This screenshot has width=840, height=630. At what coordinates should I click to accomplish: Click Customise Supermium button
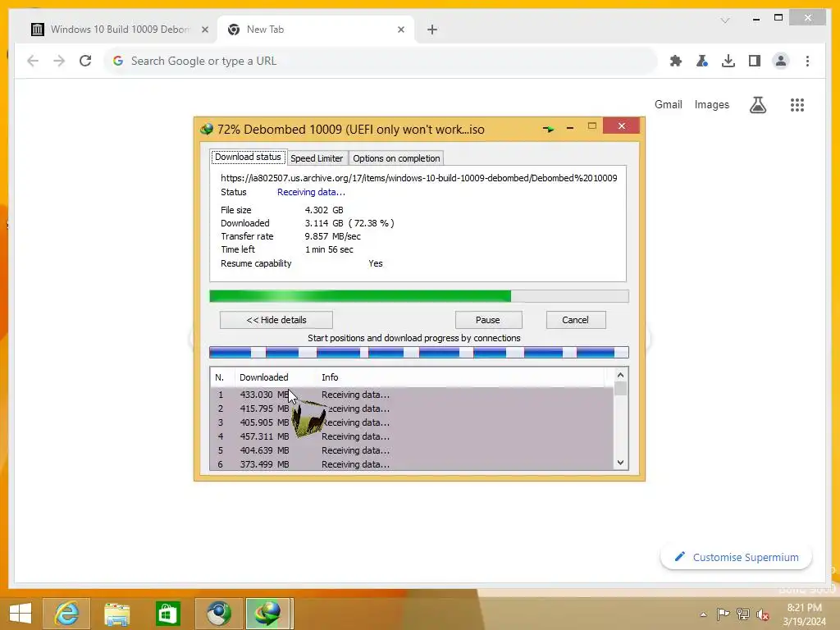[x=736, y=557]
